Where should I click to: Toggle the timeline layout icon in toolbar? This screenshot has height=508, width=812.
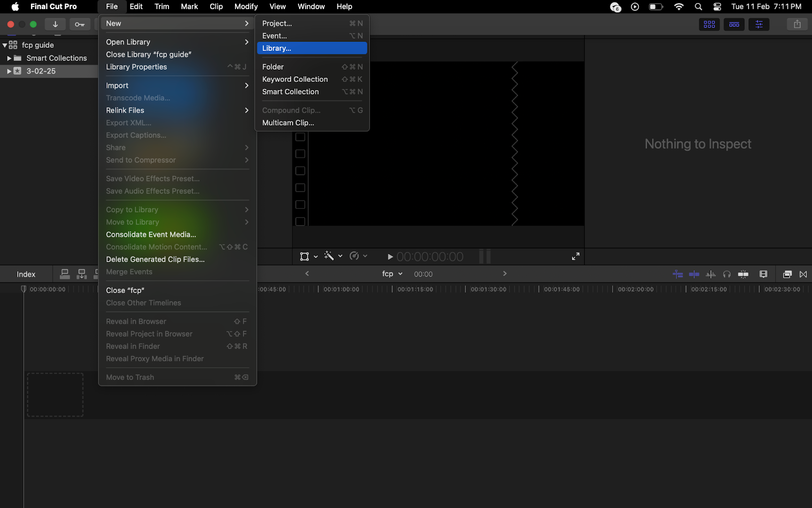[x=734, y=24]
